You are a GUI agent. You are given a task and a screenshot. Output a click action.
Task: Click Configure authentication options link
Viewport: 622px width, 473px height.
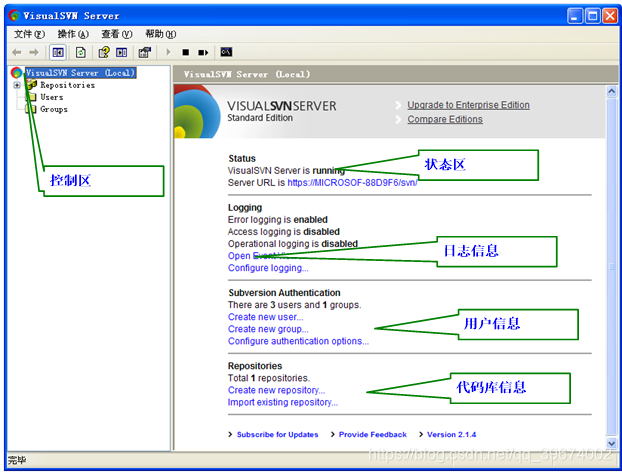pos(298,341)
